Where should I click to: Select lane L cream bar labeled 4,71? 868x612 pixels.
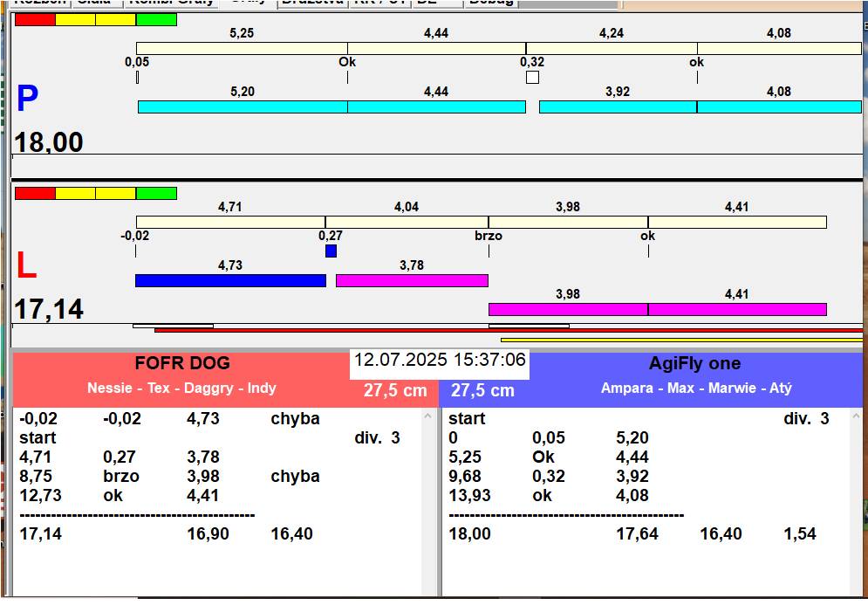click(231, 222)
